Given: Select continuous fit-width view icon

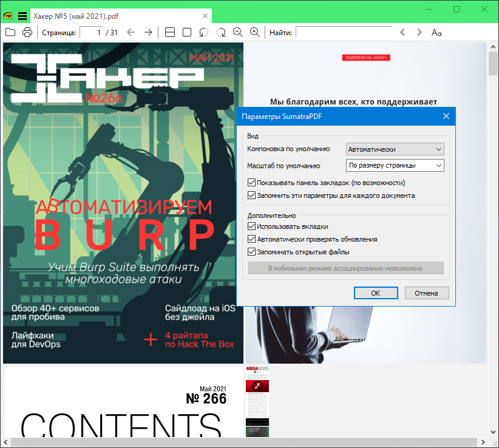Looking at the screenshot, I should pos(170,32).
